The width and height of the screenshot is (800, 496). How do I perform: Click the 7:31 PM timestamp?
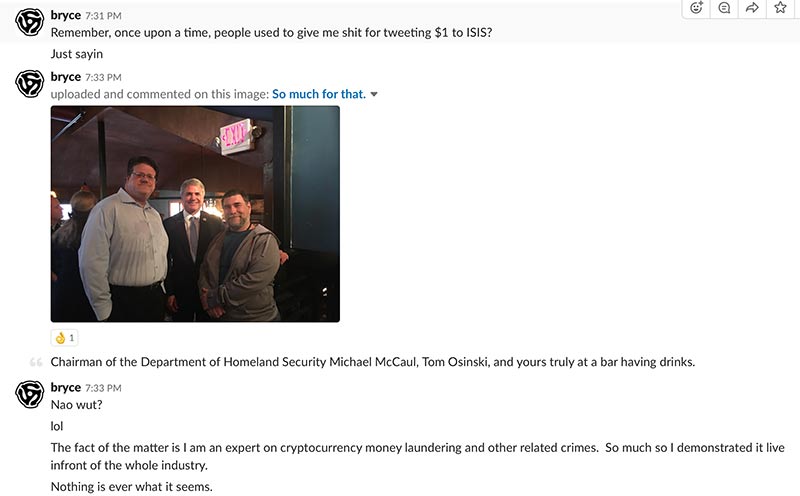[103, 16]
